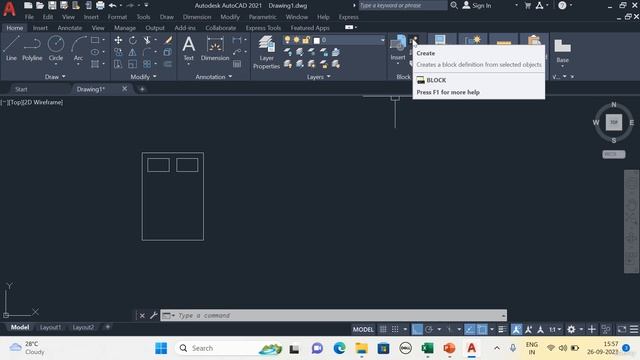Toggle annotation objects visibility in the status bar

pos(516,329)
